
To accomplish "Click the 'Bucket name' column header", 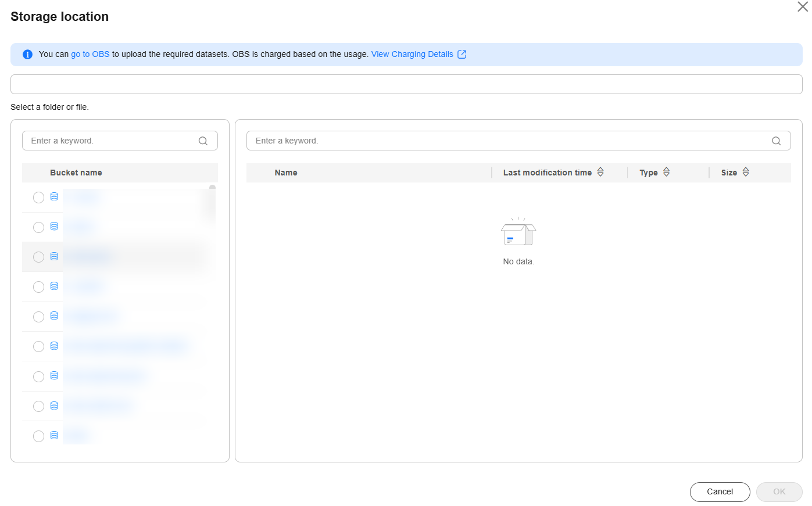I will pos(76,173).
